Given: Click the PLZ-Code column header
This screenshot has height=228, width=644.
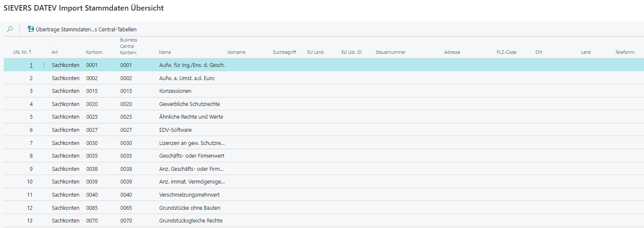Looking at the screenshot, I should (x=506, y=52).
